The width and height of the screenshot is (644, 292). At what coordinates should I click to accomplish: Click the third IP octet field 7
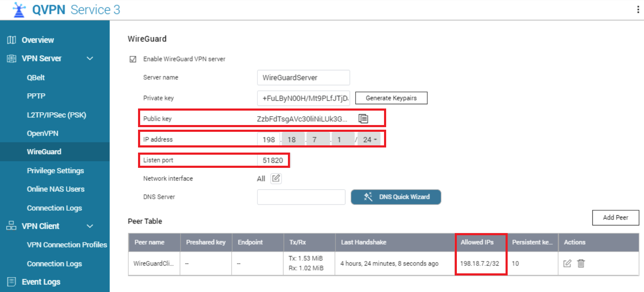coord(318,139)
